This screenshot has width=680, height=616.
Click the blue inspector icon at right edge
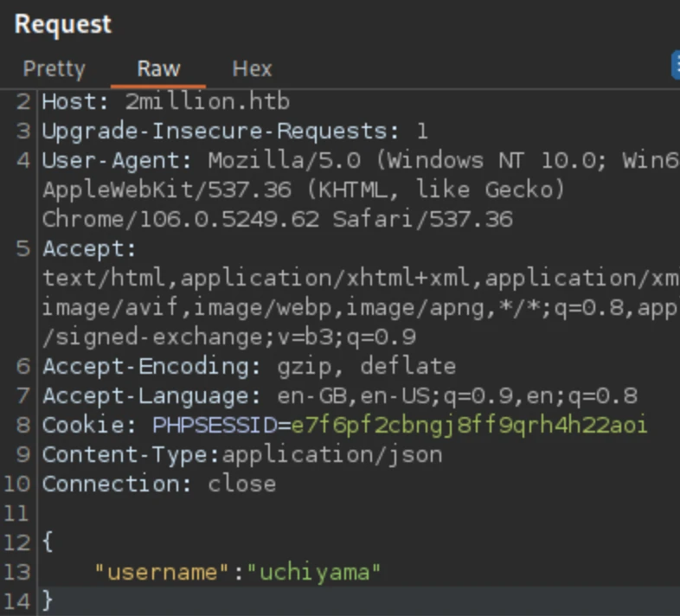676,65
